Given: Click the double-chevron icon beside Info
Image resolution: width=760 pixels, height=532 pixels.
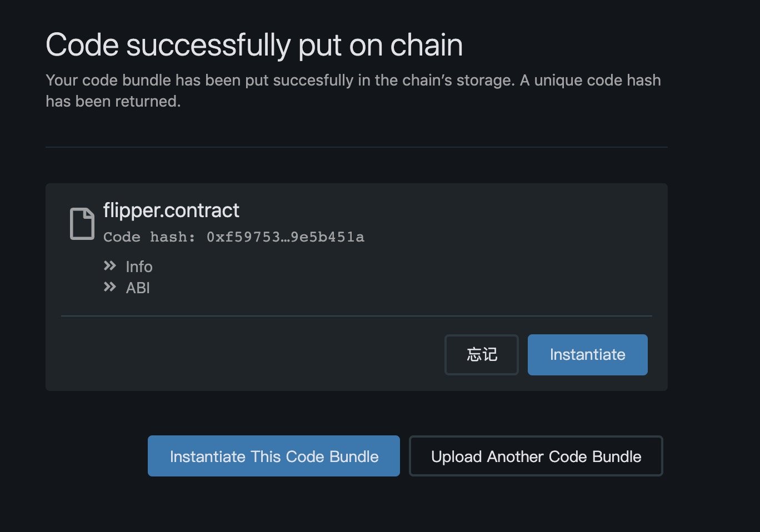Looking at the screenshot, I should tap(110, 266).
